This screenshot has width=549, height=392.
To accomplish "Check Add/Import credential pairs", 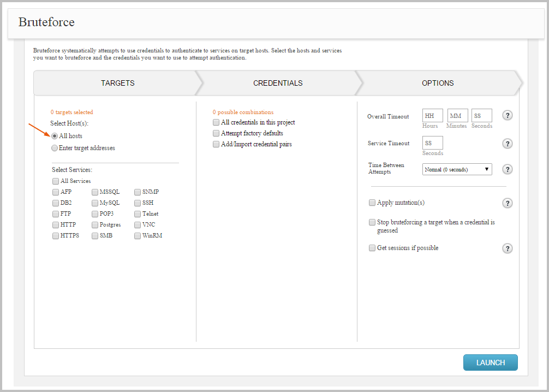I will pos(216,144).
